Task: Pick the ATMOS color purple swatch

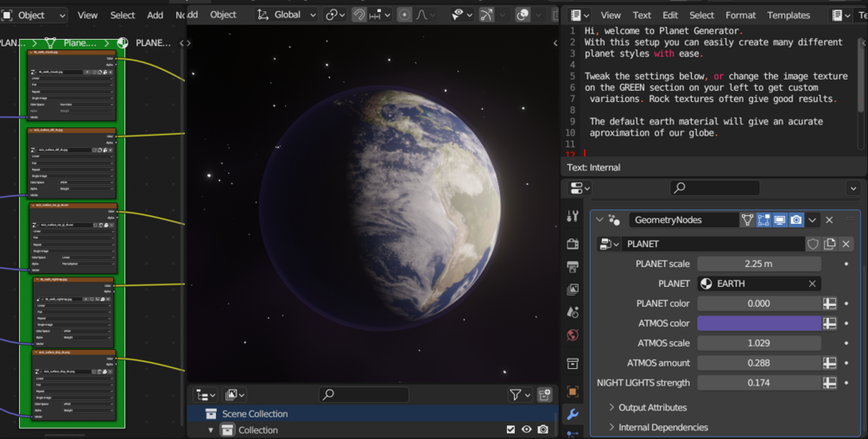Action: (x=758, y=323)
